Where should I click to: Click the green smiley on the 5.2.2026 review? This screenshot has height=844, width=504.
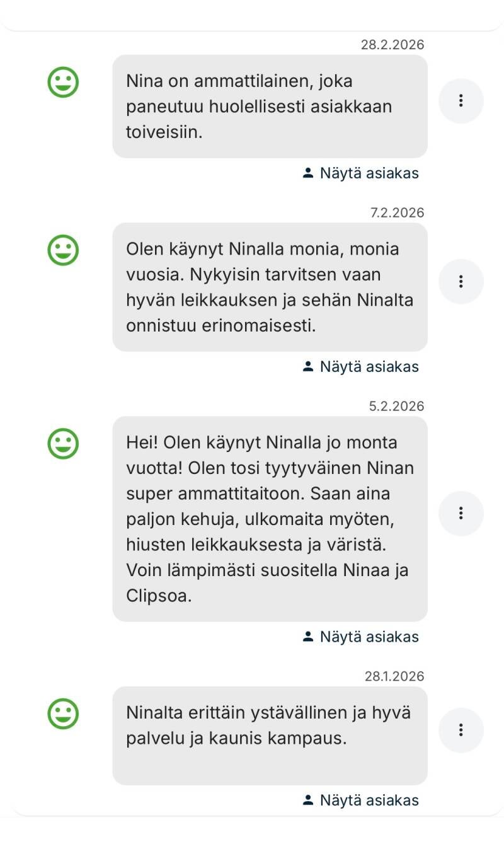click(x=64, y=443)
